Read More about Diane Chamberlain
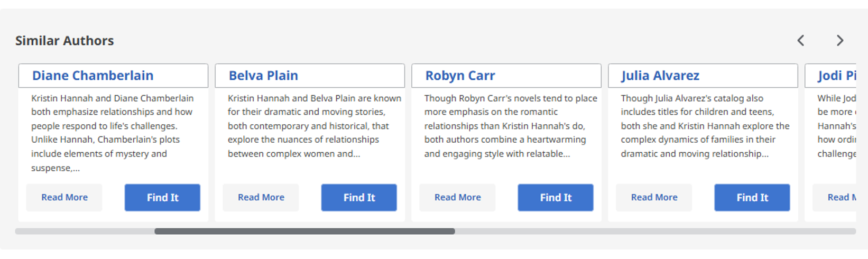The image size is (868, 259). click(x=64, y=197)
